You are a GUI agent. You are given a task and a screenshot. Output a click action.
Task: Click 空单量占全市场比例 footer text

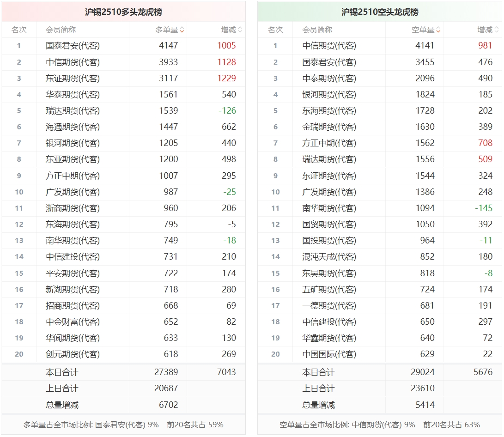point(380,425)
